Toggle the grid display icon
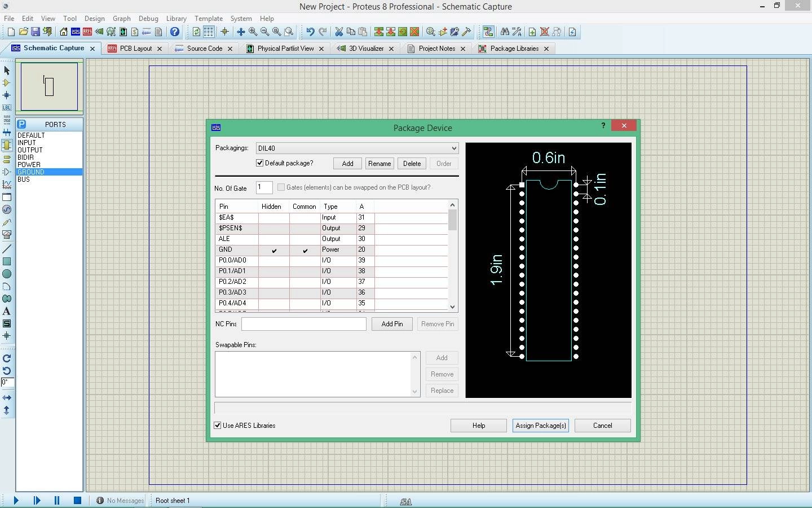 [x=209, y=32]
